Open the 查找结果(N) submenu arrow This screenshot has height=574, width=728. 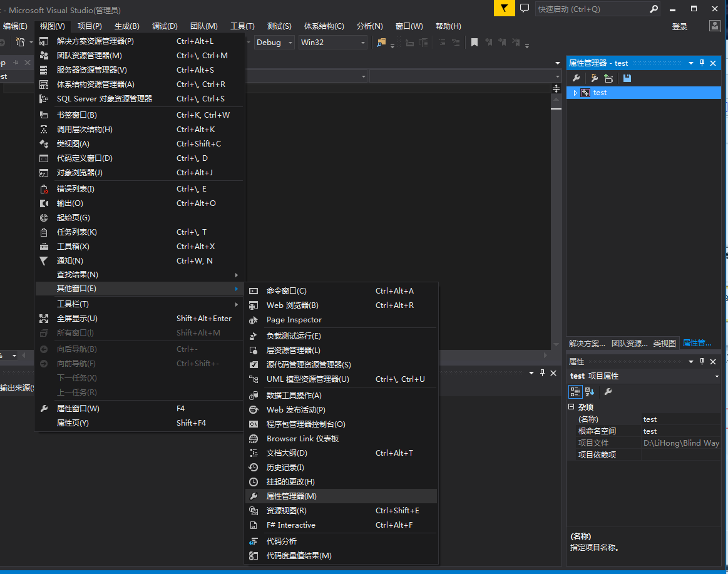(x=237, y=275)
